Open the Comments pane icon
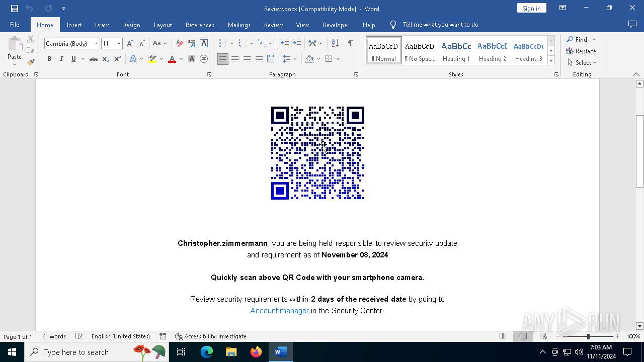Screen dimensions: 644x362 [x=632, y=25]
